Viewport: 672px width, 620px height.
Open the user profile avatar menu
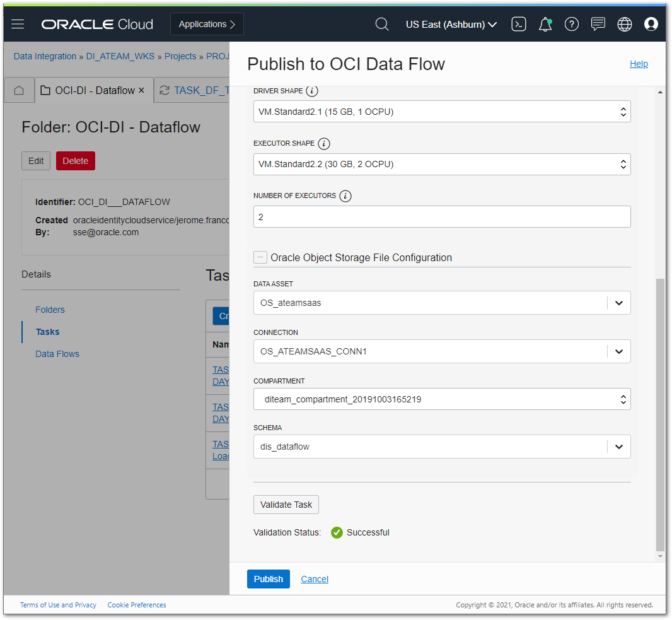pyautogui.click(x=651, y=24)
